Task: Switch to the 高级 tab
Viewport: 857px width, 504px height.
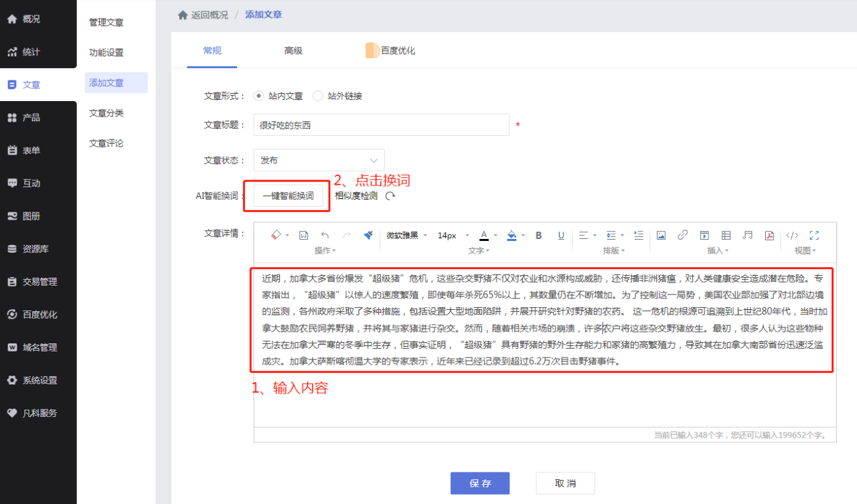Action: (293, 50)
